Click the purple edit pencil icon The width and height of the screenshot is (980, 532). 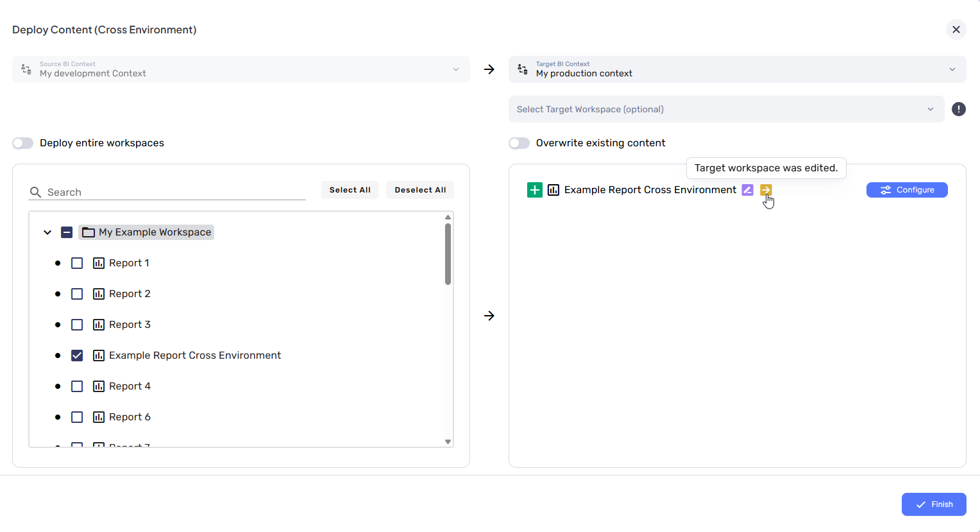tap(747, 190)
